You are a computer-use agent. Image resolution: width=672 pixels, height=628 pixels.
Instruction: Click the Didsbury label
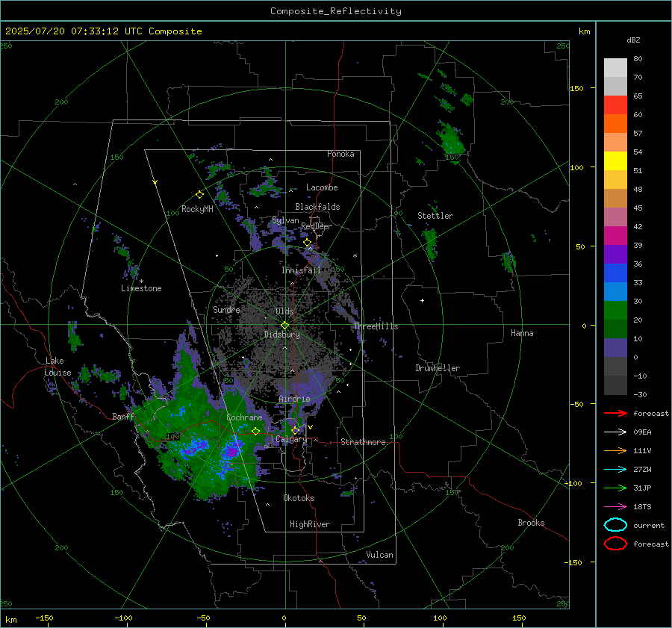pos(281,335)
